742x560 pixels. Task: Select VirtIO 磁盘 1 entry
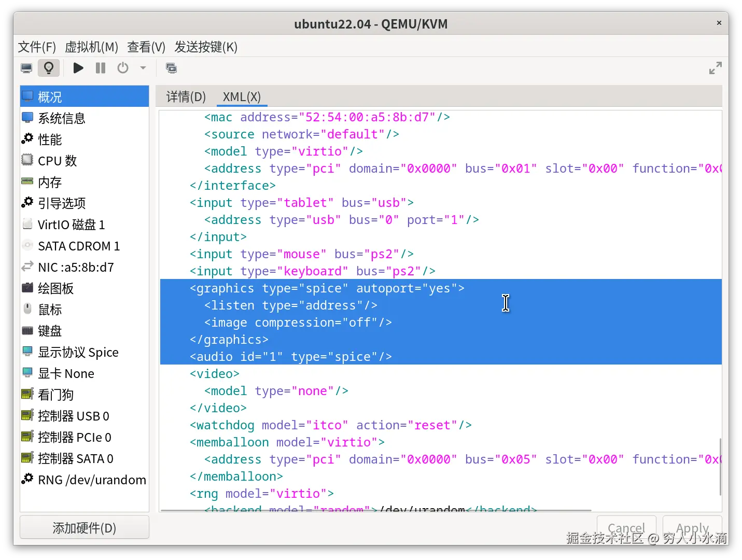[85, 225]
